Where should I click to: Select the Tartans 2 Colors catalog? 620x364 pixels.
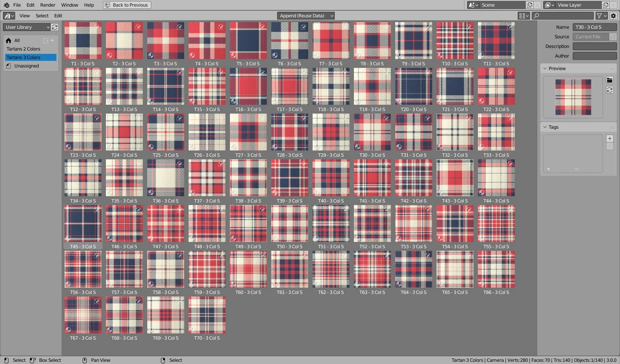tap(23, 49)
